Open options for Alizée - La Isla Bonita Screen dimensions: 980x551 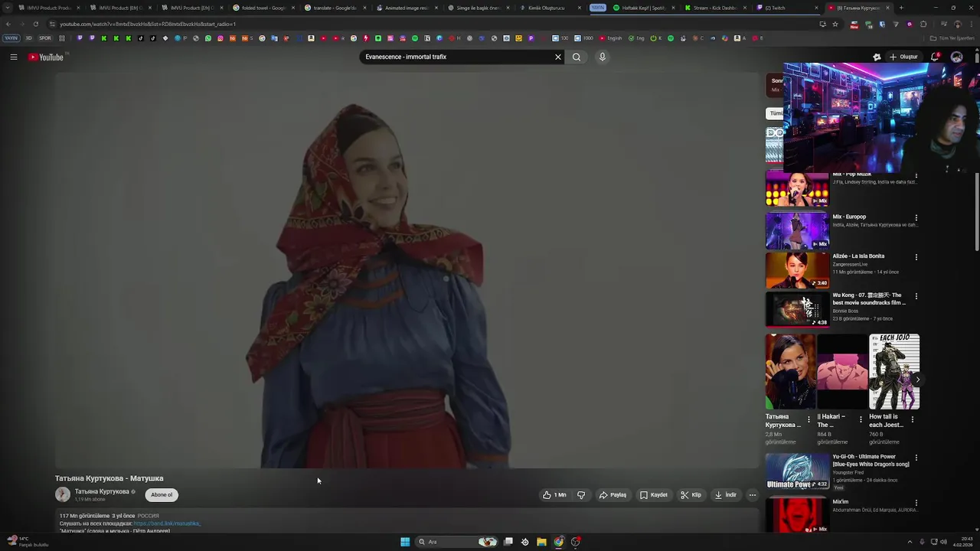coord(916,257)
